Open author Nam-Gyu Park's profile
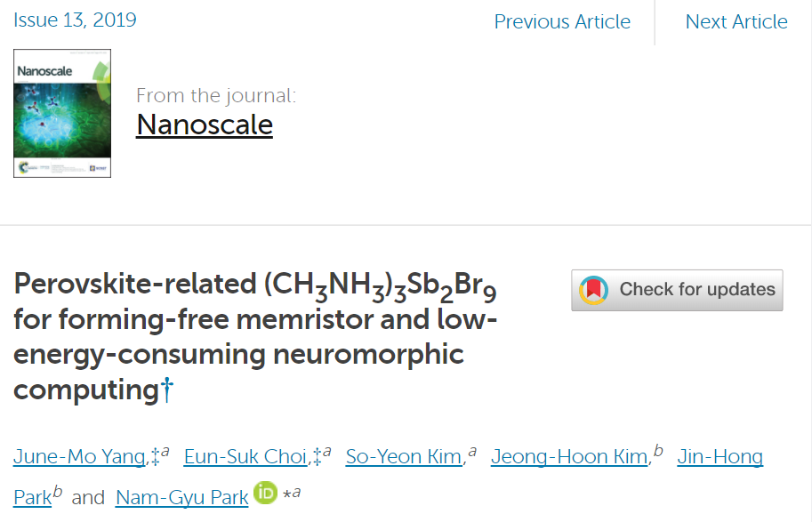This screenshot has height=522, width=812. pyautogui.click(x=181, y=498)
